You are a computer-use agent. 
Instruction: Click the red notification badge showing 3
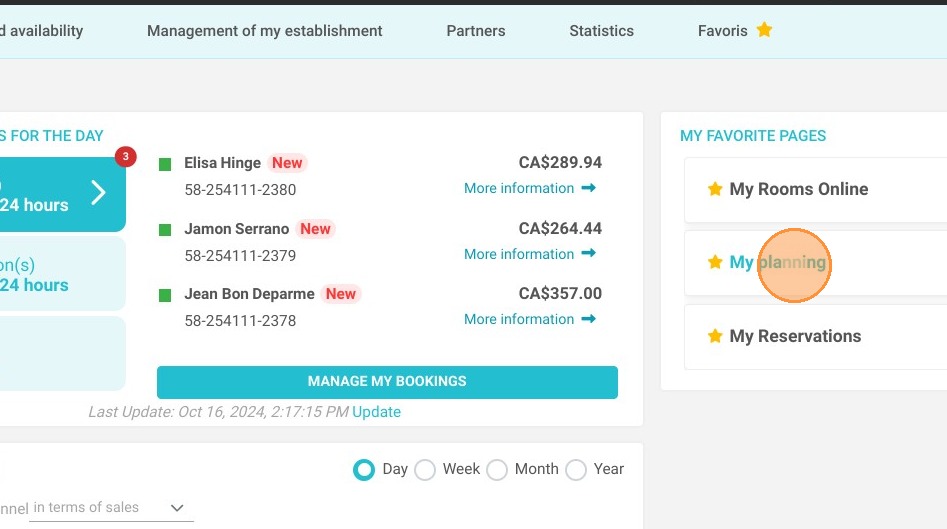[126, 156]
